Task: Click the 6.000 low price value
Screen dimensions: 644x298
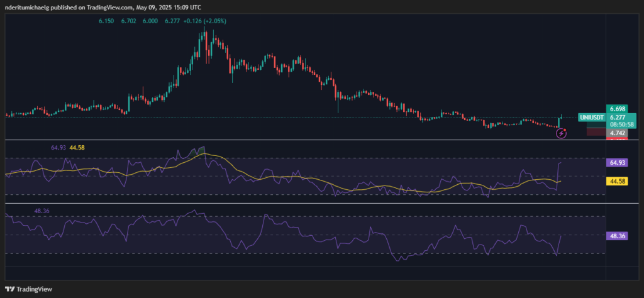Action: [x=150, y=21]
